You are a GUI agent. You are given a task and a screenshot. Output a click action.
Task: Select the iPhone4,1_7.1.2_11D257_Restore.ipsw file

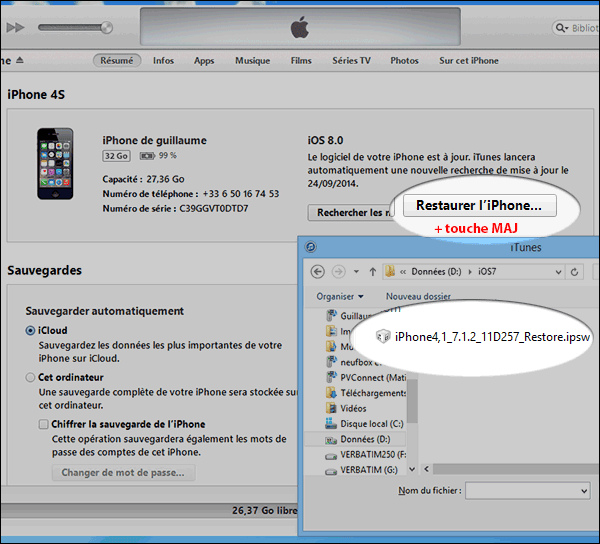point(483,337)
